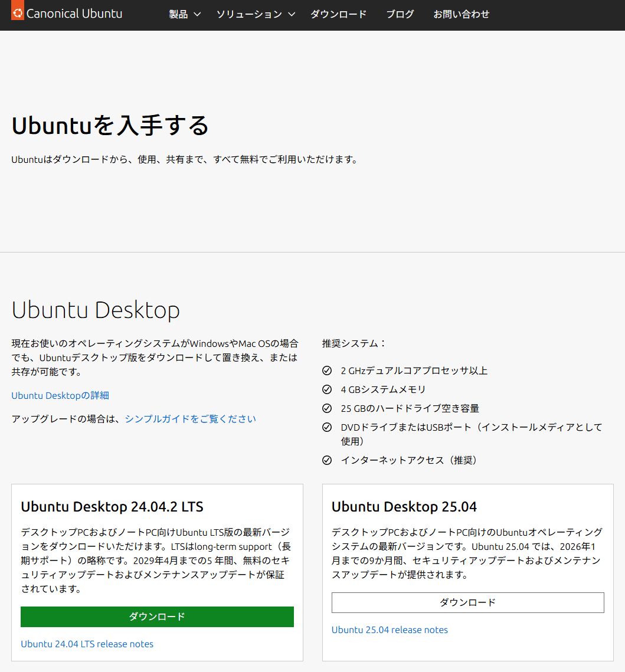Viewport: 625px width, 672px height.
Task: Click the 2 GHzデュアルコアプロセッサ以上 requirement text
Action: [414, 371]
